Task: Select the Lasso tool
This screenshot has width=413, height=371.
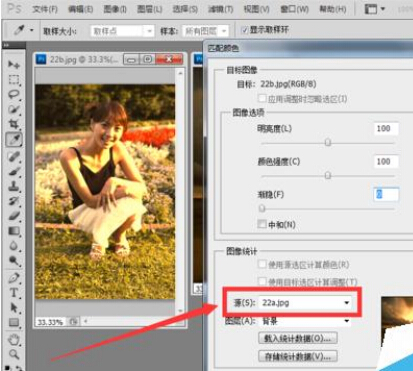Action: click(x=14, y=94)
